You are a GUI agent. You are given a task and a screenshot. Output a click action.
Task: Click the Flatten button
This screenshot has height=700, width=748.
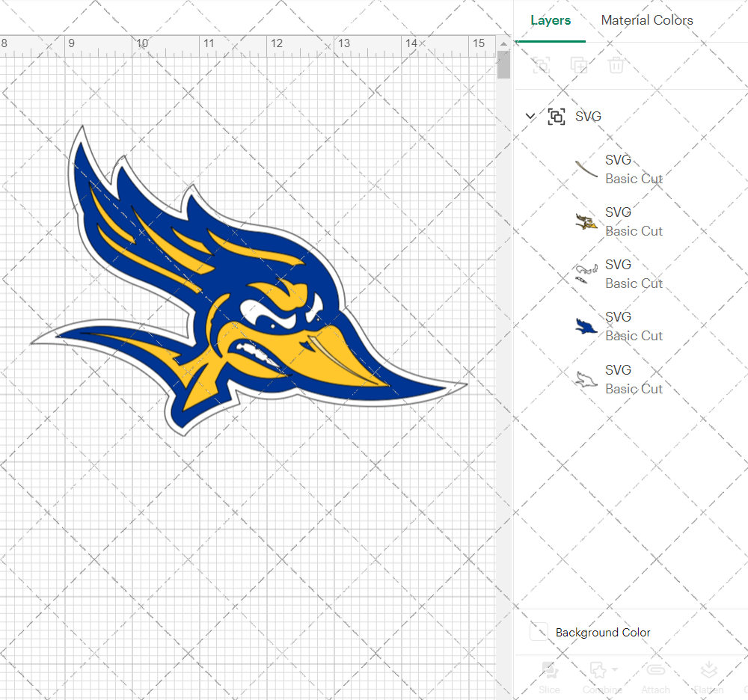click(708, 678)
